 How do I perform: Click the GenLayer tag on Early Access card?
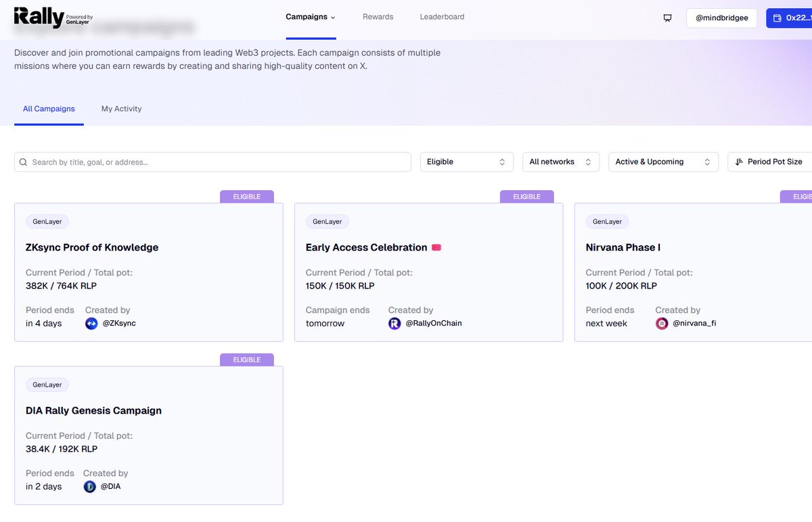328,221
